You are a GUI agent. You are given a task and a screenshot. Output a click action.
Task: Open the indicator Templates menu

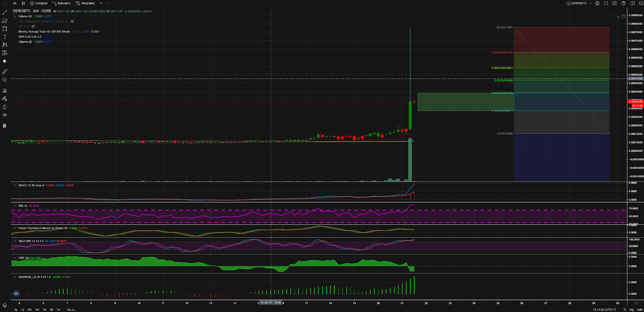coord(85,3)
